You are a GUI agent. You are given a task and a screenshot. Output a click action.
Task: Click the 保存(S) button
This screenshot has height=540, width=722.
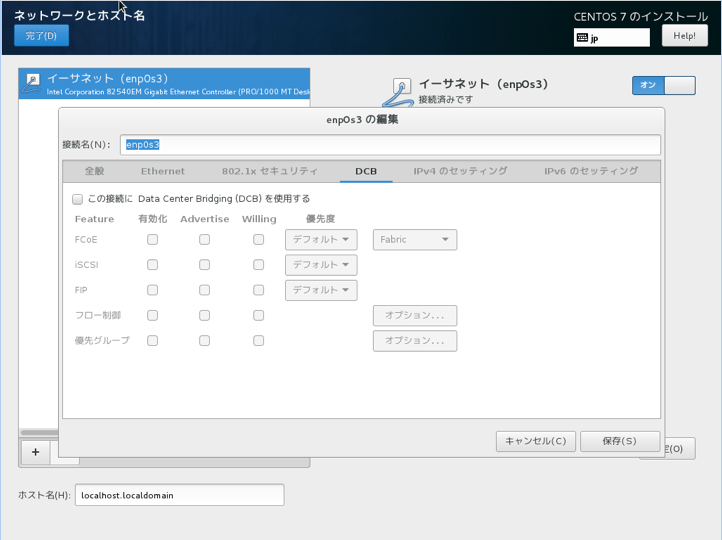point(620,441)
